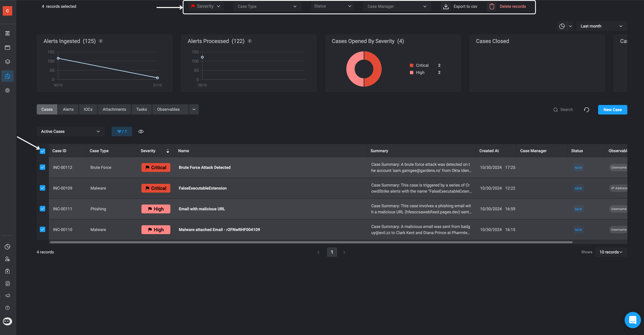The image size is (644, 335).
Task: Open the Last month time range dropdown
Action: tap(601, 26)
